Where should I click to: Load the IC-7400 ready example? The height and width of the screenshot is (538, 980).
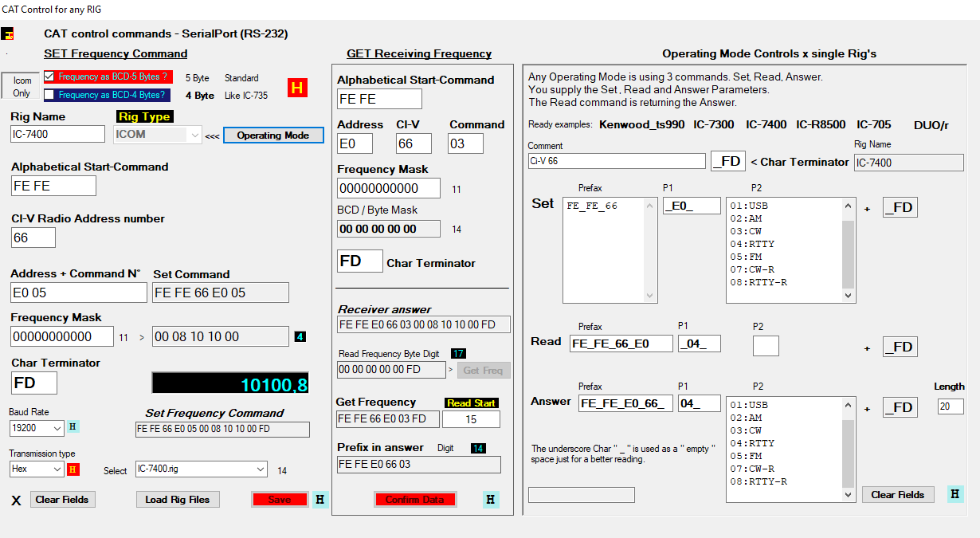(x=766, y=124)
